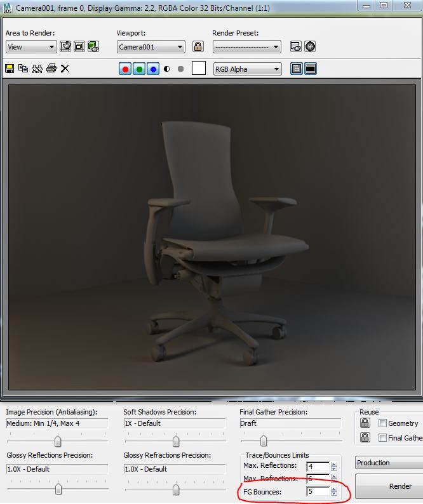The height and width of the screenshot is (504, 423).
Task: Maximize the rendered frame window
Action: coord(383,5)
